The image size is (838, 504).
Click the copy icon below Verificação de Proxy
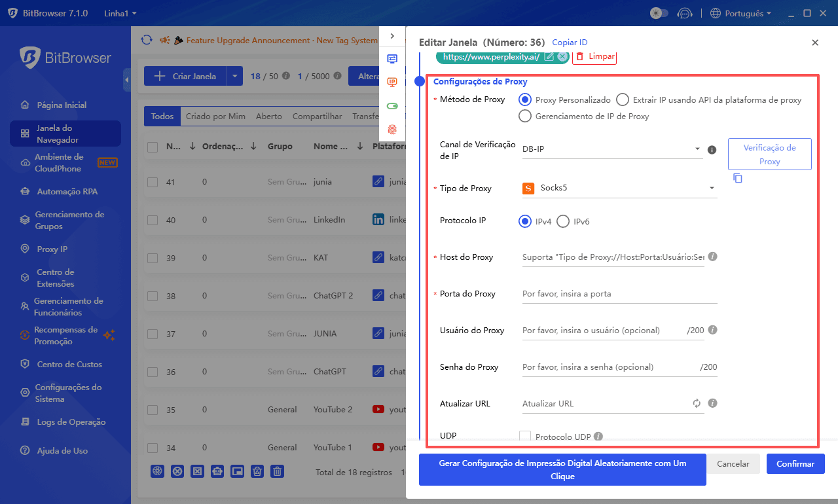pos(738,178)
